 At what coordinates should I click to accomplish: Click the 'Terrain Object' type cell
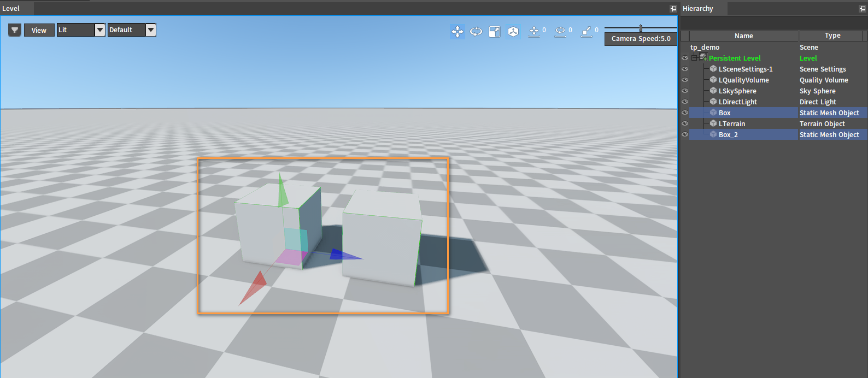pos(822,124)
